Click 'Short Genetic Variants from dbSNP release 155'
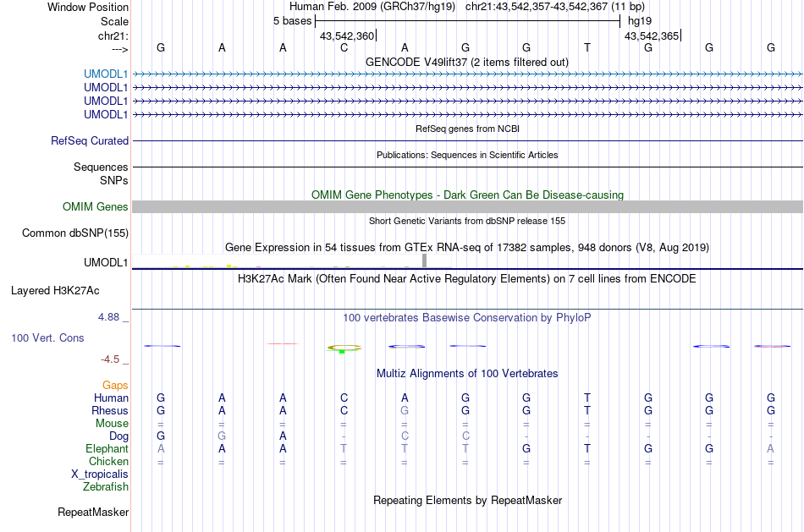Screen dimensions: 804x532 pyautogui.click(x=467, y=221)
